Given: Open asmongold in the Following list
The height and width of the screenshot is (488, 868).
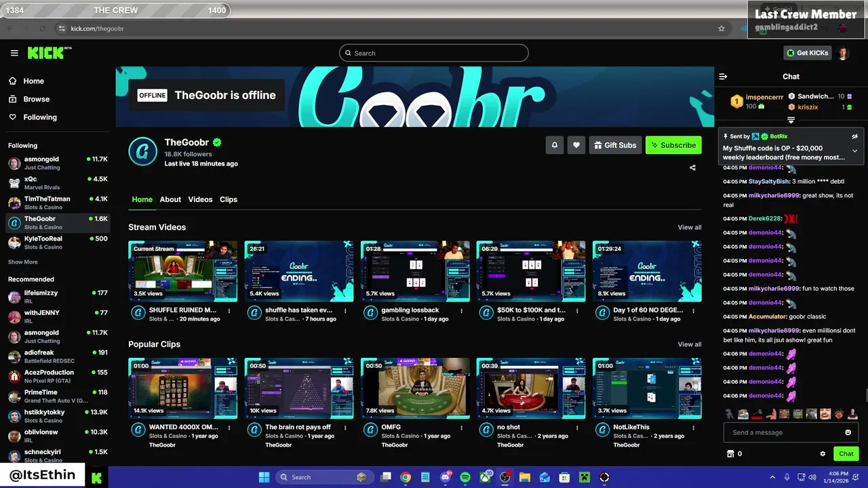Looking at the screenshot, I should (57, 163).
